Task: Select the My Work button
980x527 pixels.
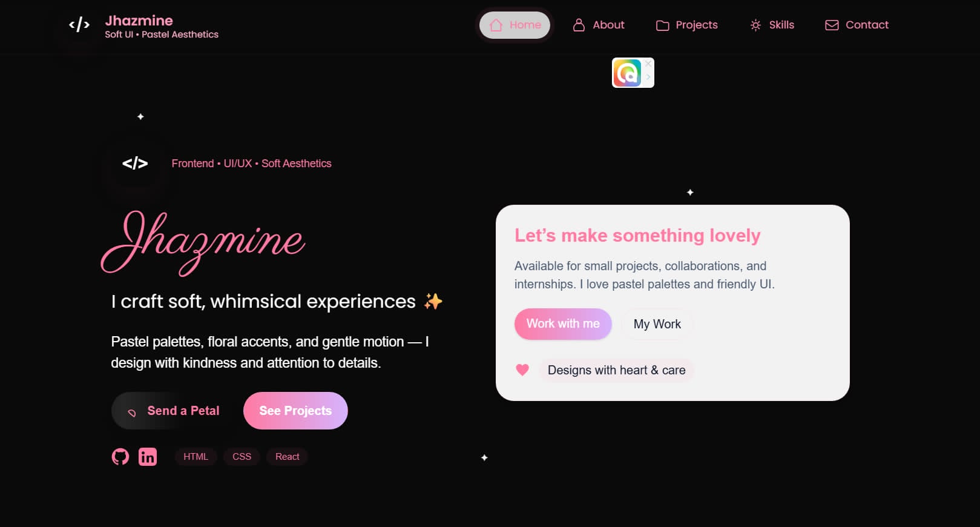Action: point(657,324)
